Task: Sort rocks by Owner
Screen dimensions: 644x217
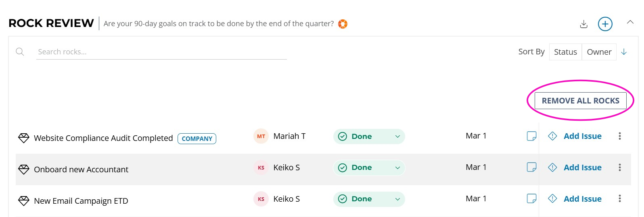Action: pyautogui.click(x=599, y=52)
